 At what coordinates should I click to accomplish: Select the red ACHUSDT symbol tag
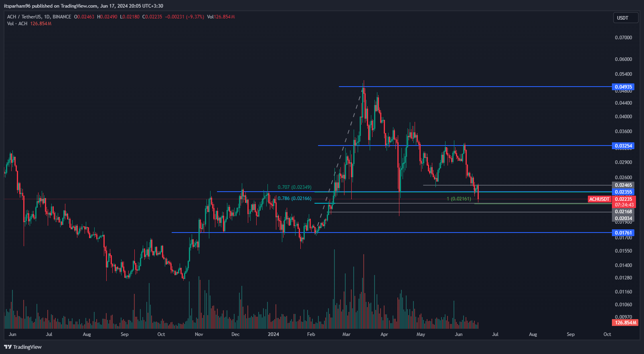[x=599, y=199]
